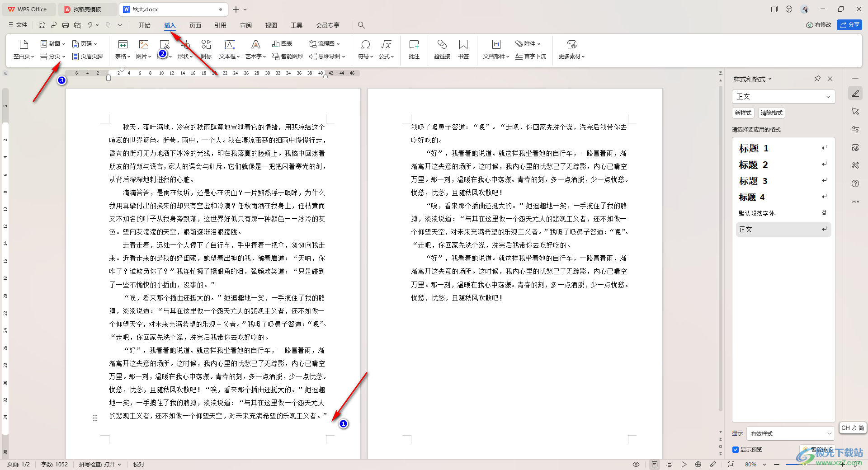Screen dimensions: 868x470
Task: Toggle spell check (拼写检查) in status bar
Action: point(100,465)
